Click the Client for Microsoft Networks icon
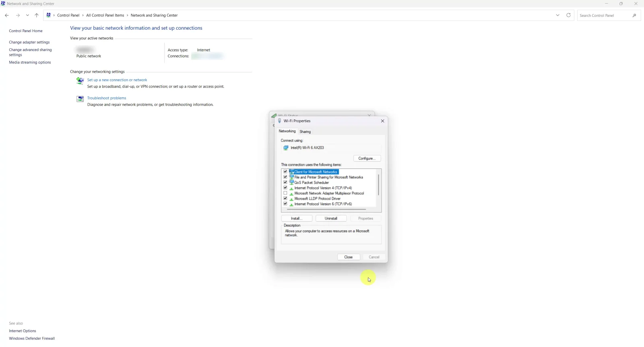Image resolution: width=644 pixels, height=347 pixels. (291, 172)
